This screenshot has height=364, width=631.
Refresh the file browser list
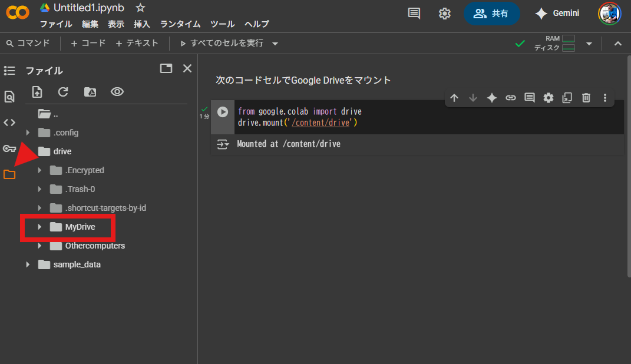click(63, 92)
